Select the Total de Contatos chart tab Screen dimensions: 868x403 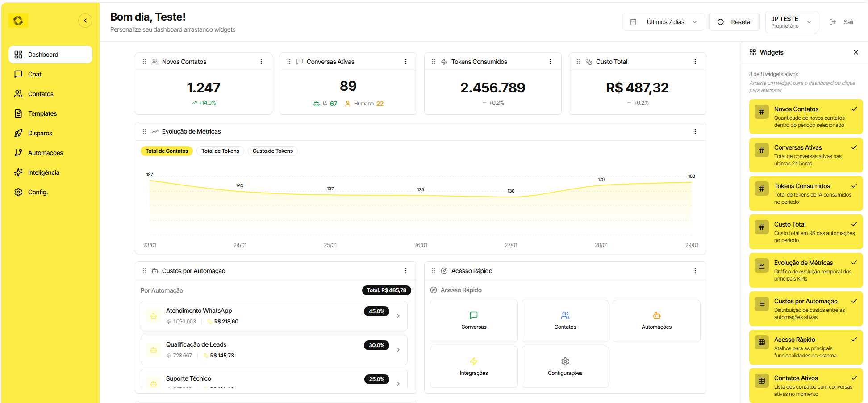[167, 151]
